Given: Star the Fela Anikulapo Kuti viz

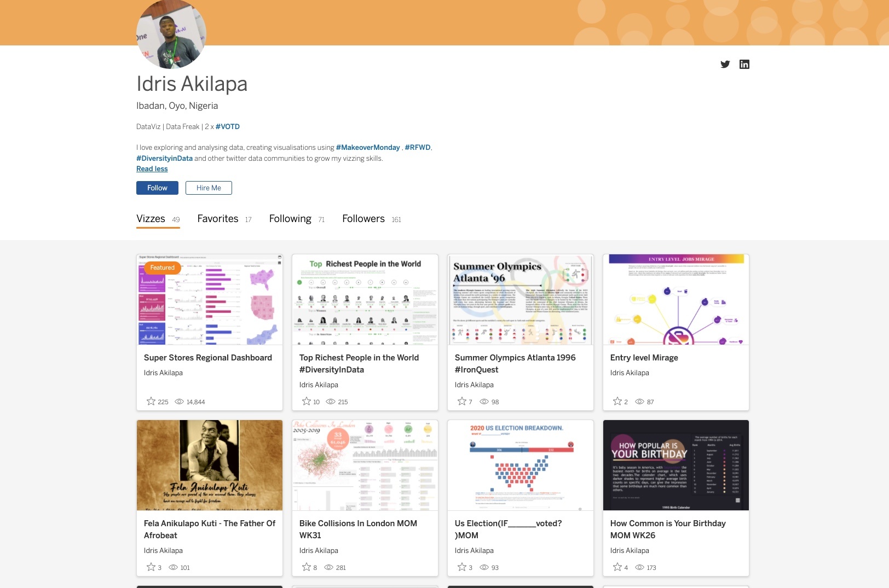Looking at the screenshot, I should [151, 567].
